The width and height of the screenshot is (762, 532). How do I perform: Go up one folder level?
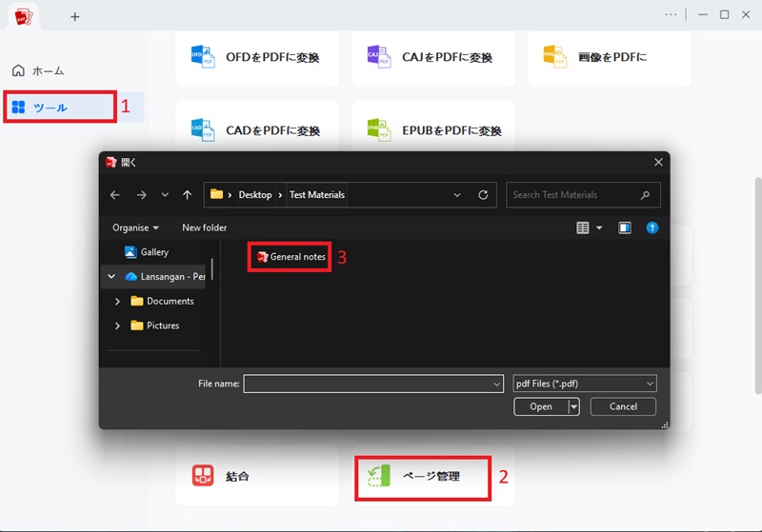187,195
